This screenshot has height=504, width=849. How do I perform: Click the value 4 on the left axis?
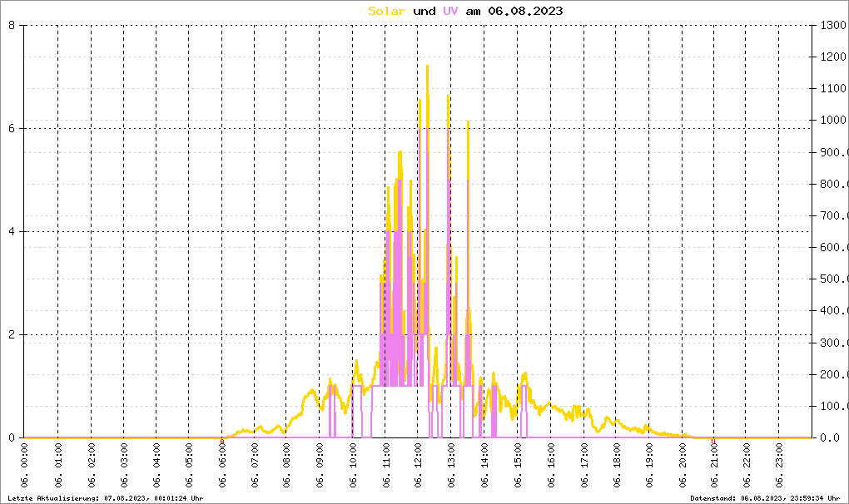12,231
